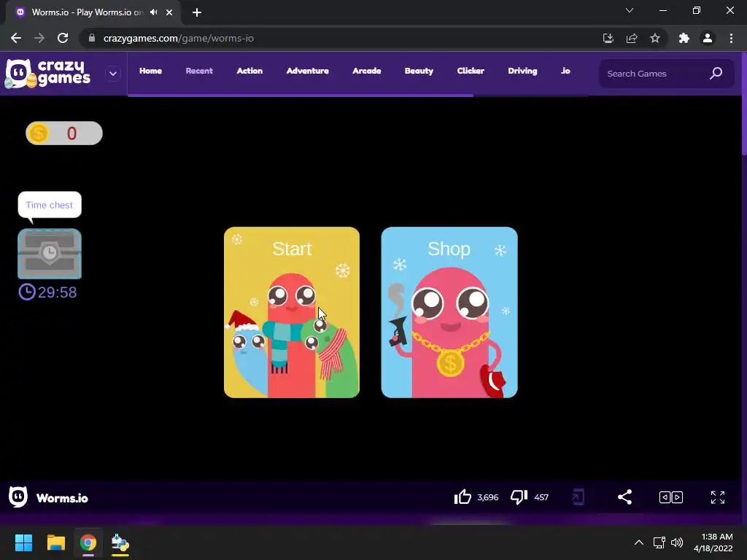The height and width of the screenshot is (560, 747).
Task: Open the volume control icon
Action: [676, 542]
